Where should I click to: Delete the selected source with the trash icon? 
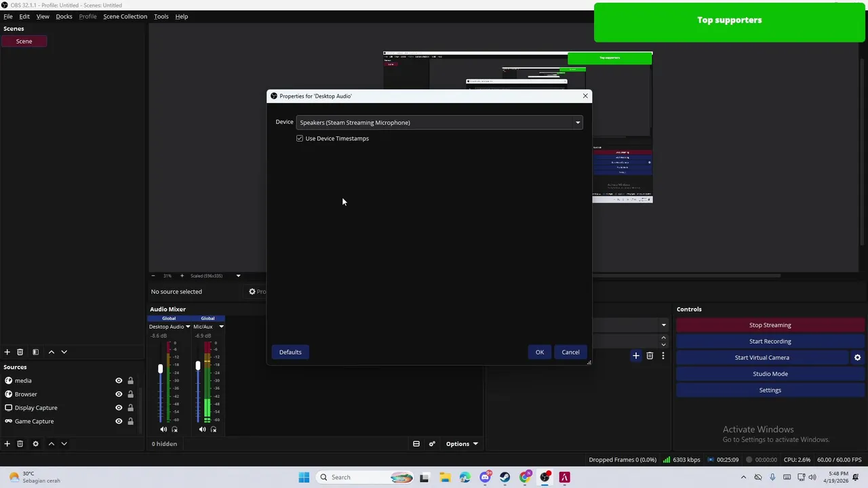[x=20, y=443]
